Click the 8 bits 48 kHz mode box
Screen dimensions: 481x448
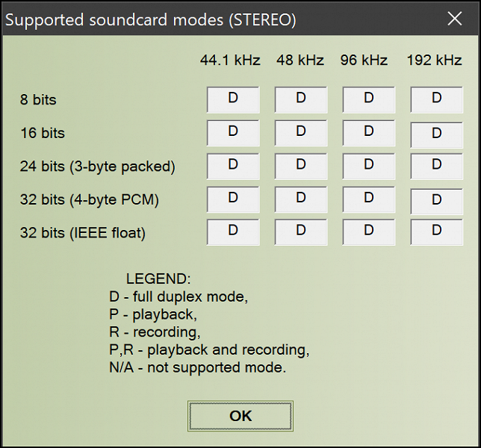[x=301, y=99]
